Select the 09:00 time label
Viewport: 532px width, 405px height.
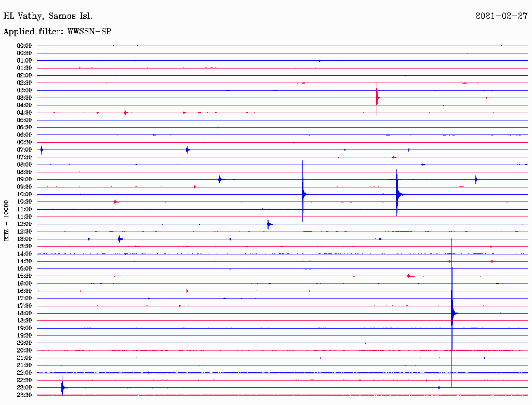[24, 180]
